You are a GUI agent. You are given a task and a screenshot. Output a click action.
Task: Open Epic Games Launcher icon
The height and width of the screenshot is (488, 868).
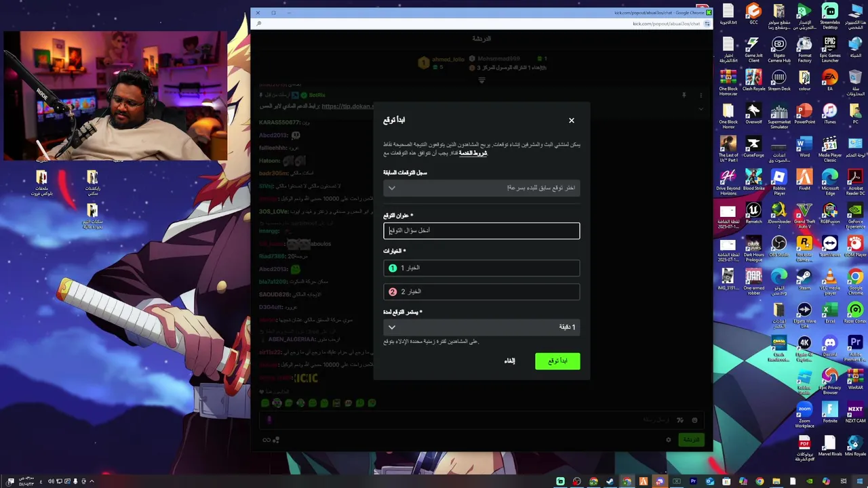tap(830, 50)
